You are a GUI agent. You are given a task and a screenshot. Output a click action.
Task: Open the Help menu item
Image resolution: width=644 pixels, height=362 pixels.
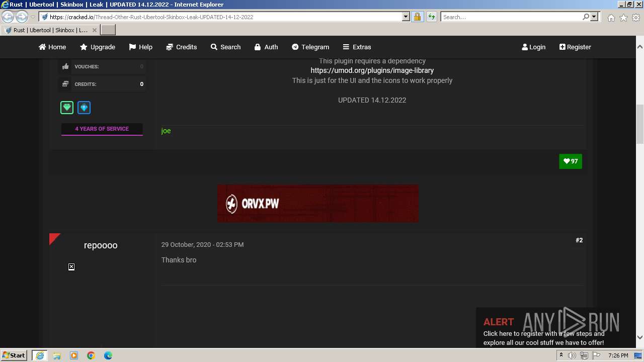pyautogui.click(x=140, y=47)
